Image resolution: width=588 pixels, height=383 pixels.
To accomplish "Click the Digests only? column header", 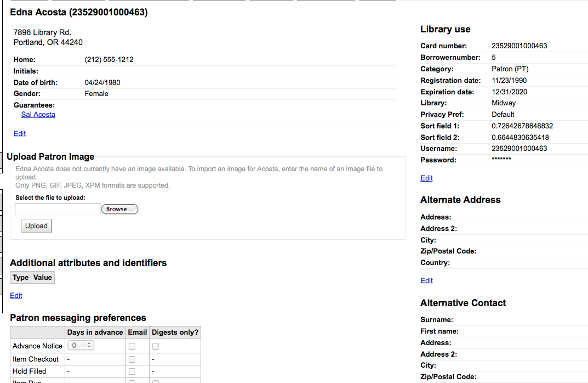I will [x=175, y=332].
